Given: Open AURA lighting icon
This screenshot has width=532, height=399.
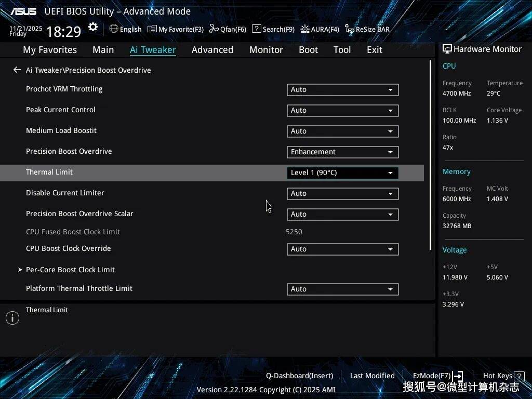Looking at the screenshot, I should [305, 29].
